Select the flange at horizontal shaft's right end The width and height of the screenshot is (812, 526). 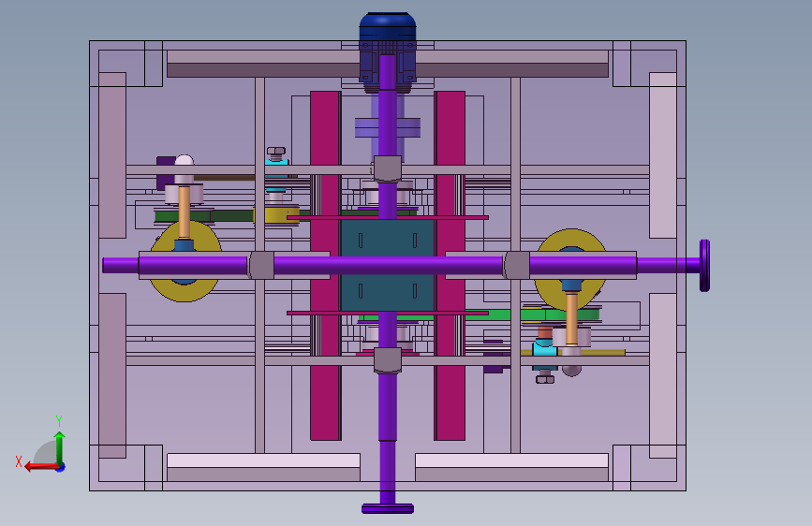tap(704, 266)
